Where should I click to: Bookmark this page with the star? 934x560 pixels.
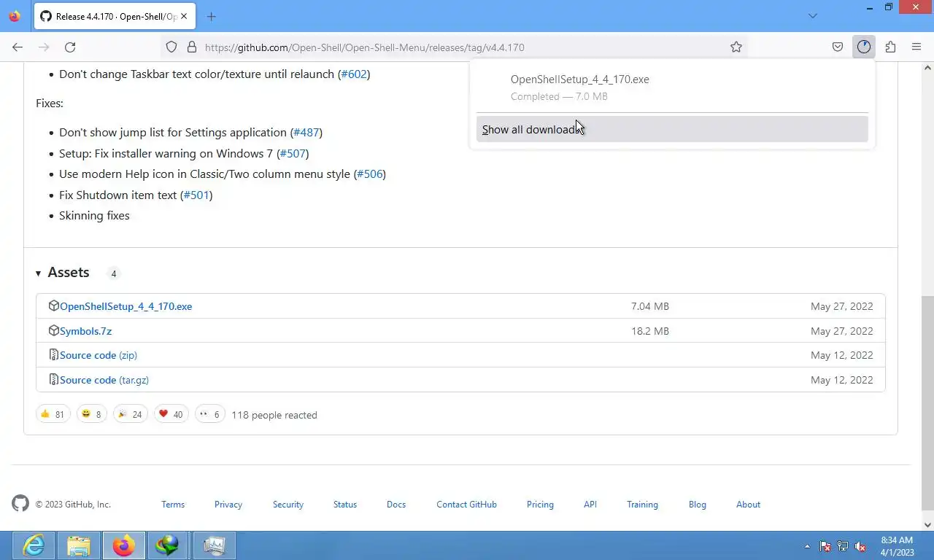coord(736,47)
